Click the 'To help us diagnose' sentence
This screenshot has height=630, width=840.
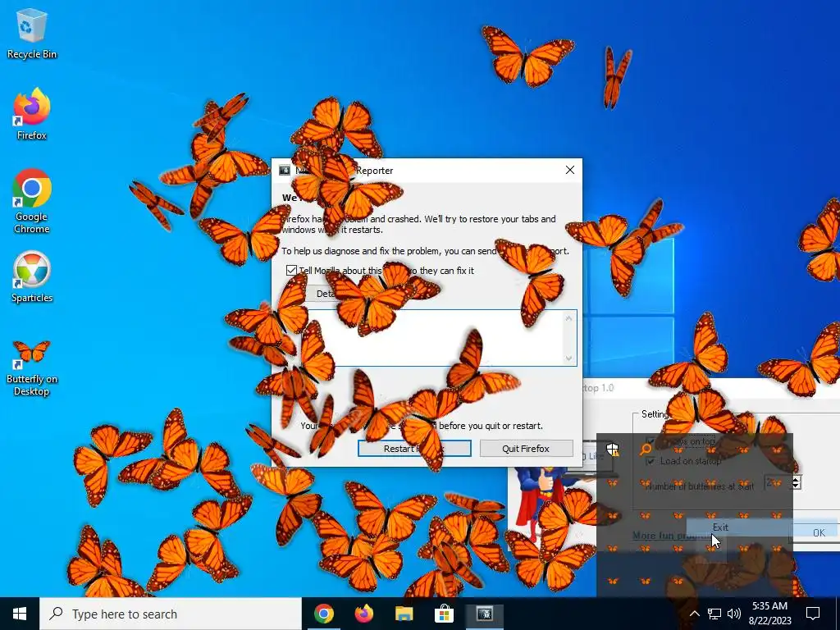click(426, 251)
